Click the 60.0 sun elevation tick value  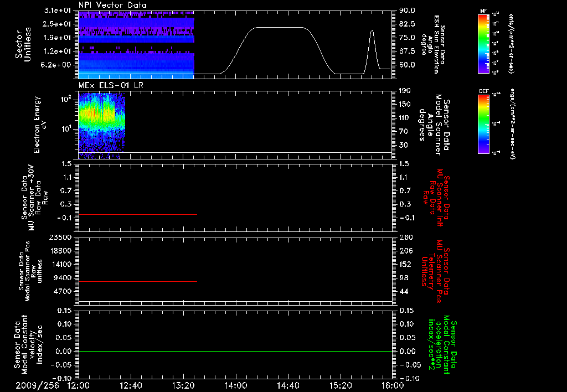tap(407, 65)
